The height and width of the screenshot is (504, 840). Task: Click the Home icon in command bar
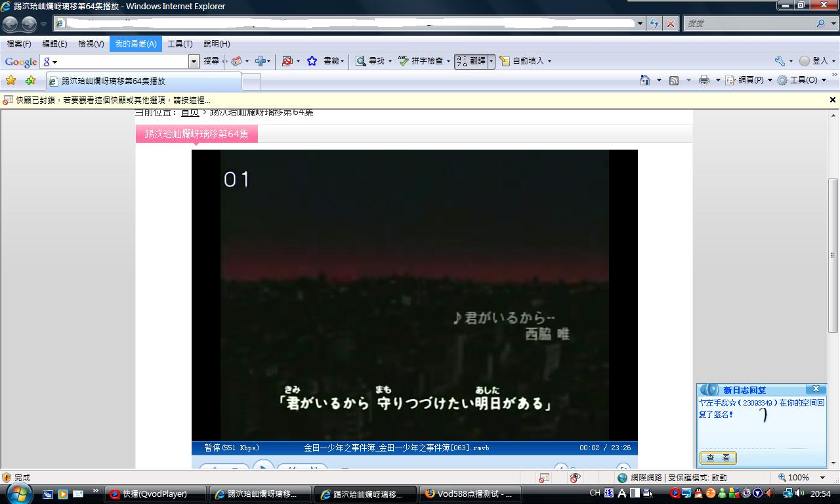(x=645, y=80)
